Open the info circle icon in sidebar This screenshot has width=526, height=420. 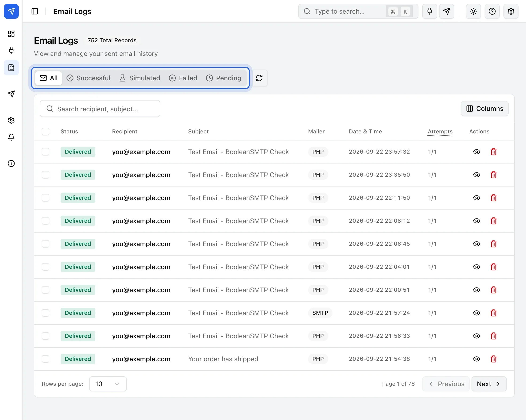(x=11, y=163)
